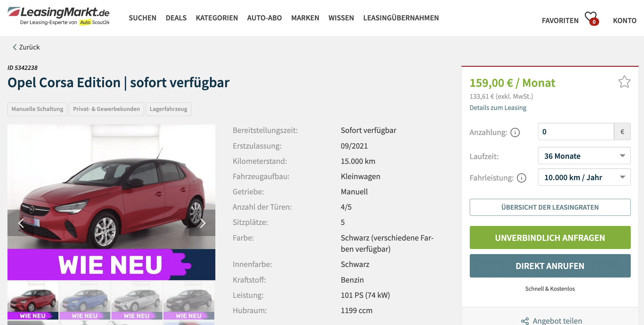Open the KONTO account link
This screenshot has height=325, width=644.
[625, 21]
